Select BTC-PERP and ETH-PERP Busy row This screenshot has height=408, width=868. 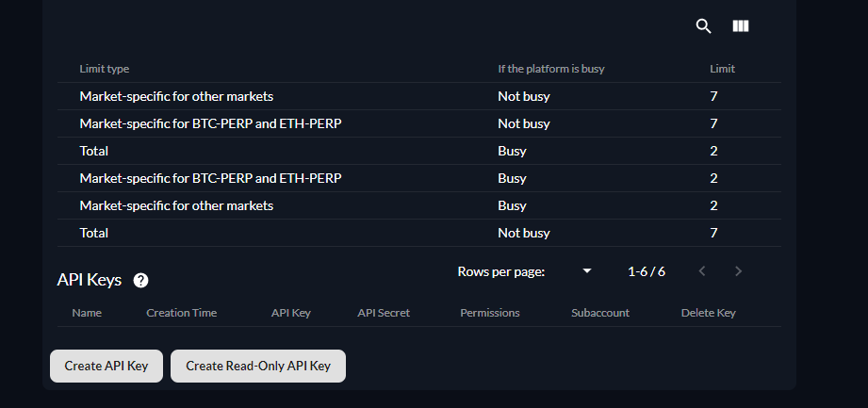(419, 178)
